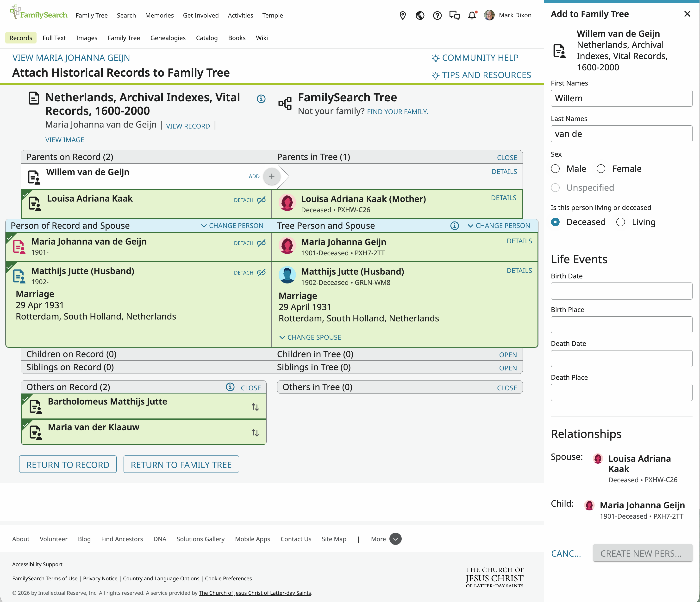Click Maria Johanna Geijn tree portrait icon
Viewport: 700px width, 602px height.
287,246
